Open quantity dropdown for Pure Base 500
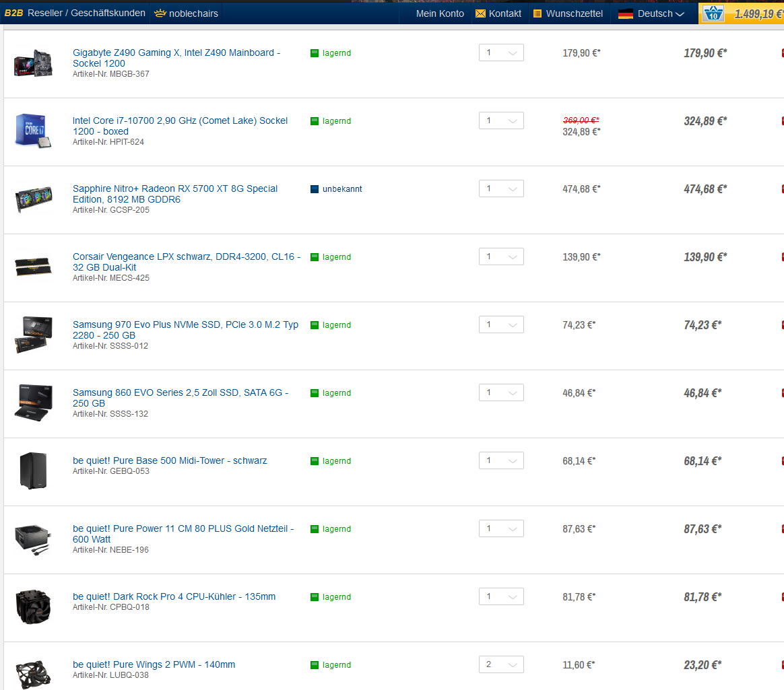Viewport: 784px width, 690px height. [501, 460]
